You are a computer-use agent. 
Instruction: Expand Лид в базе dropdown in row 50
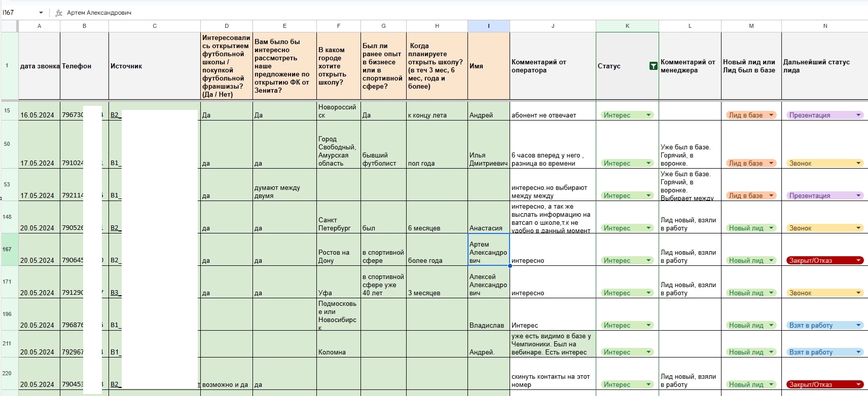tap(771, 164)
